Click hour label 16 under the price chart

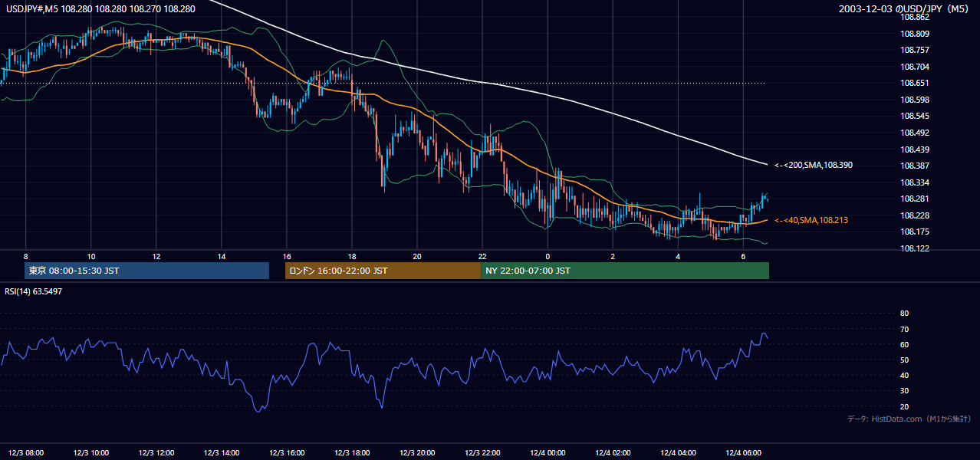(286, 256)
